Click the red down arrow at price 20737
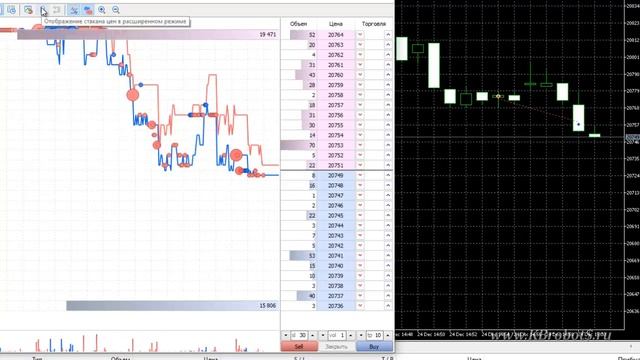640x360 pixels. pyautogui.click(x=360, y=296)
